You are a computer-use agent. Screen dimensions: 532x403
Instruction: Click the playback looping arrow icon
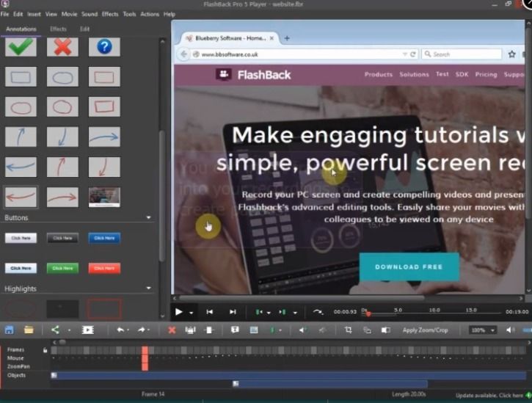point(318,312)
